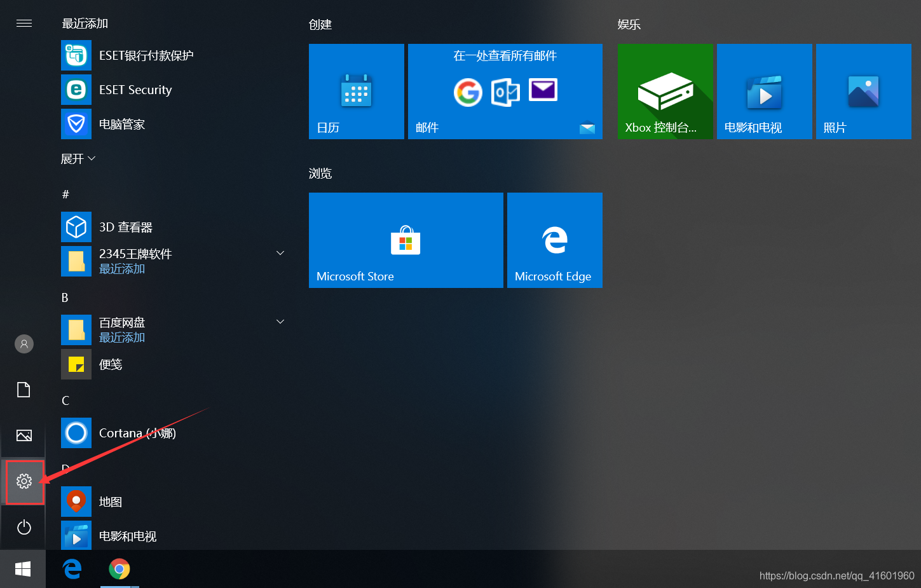Launch Cortana (小娜) from the list

[x=137, y=433]
